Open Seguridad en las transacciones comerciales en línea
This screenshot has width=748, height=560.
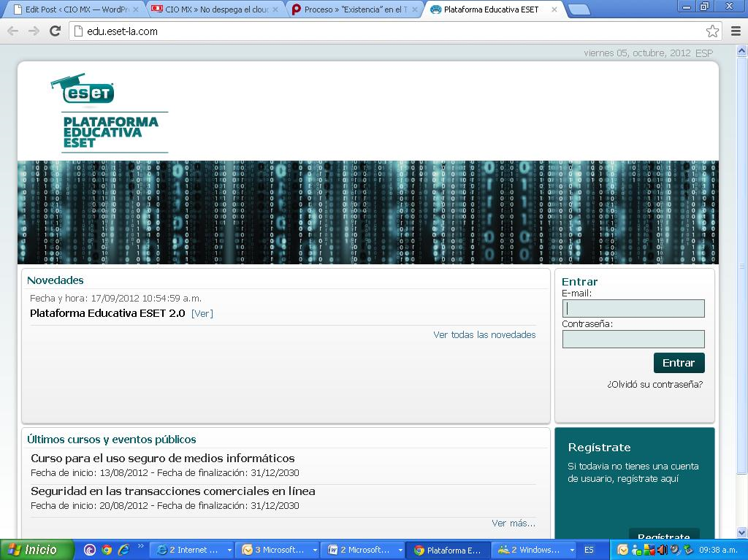tap(172, 491)
